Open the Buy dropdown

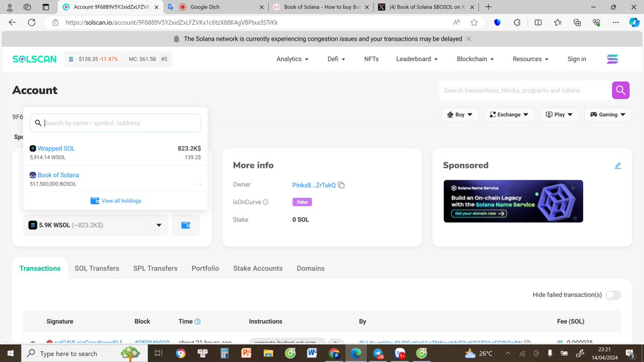[460, 115]
